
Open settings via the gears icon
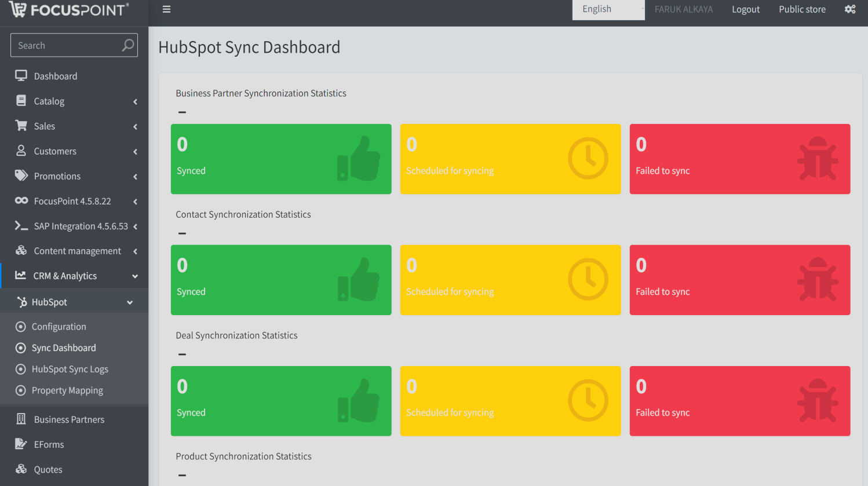click(849, 9)
